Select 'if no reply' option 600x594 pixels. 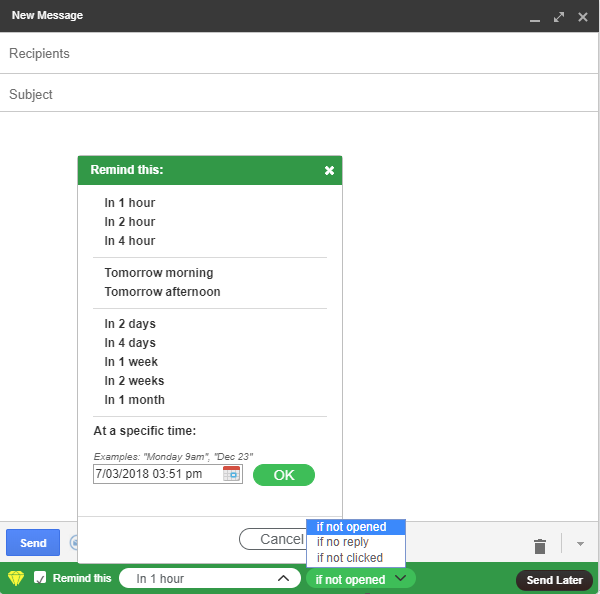(356, 542)
